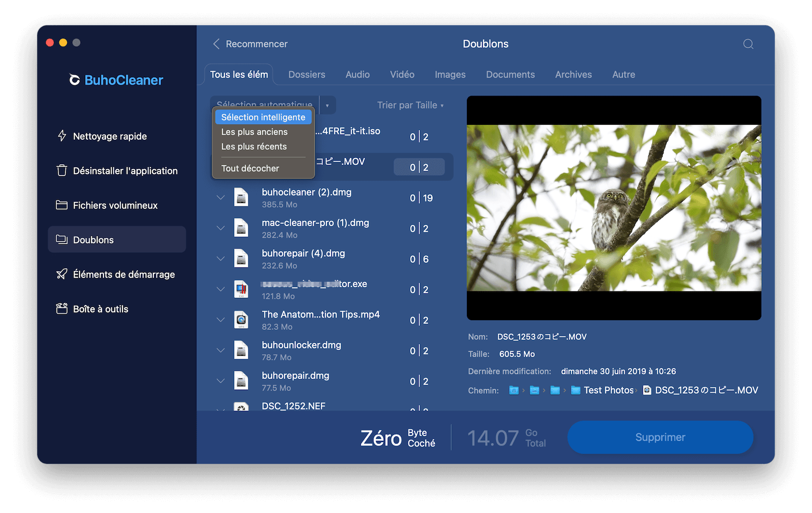
Task: Switch to the Tous les élém tab
Action: click(x=239, y=75)
